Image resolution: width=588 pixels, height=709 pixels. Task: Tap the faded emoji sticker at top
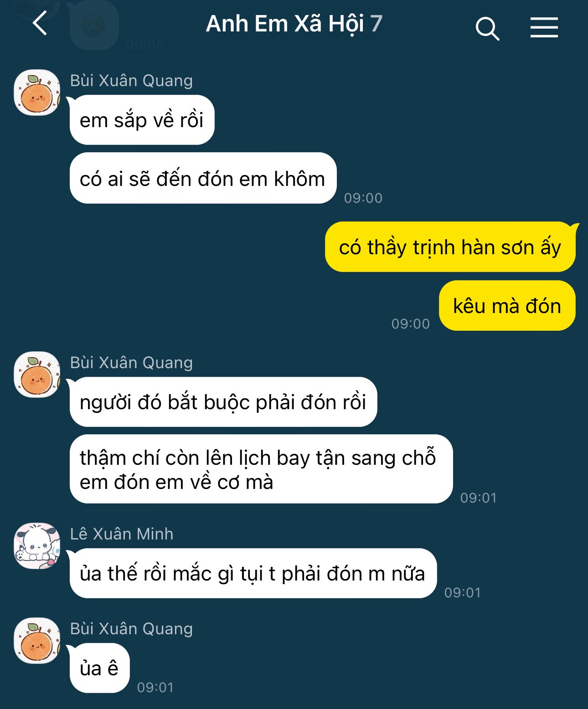click(x=94, y=25)
